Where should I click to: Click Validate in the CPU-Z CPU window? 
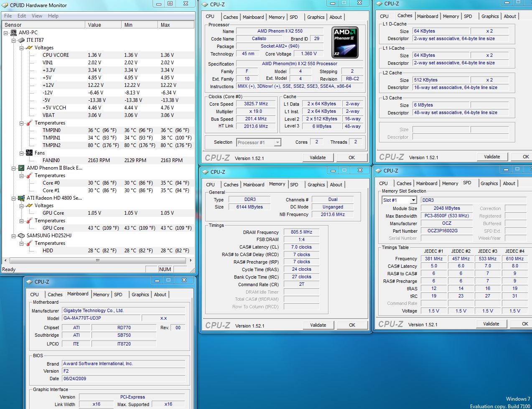[x=318, y=158]
